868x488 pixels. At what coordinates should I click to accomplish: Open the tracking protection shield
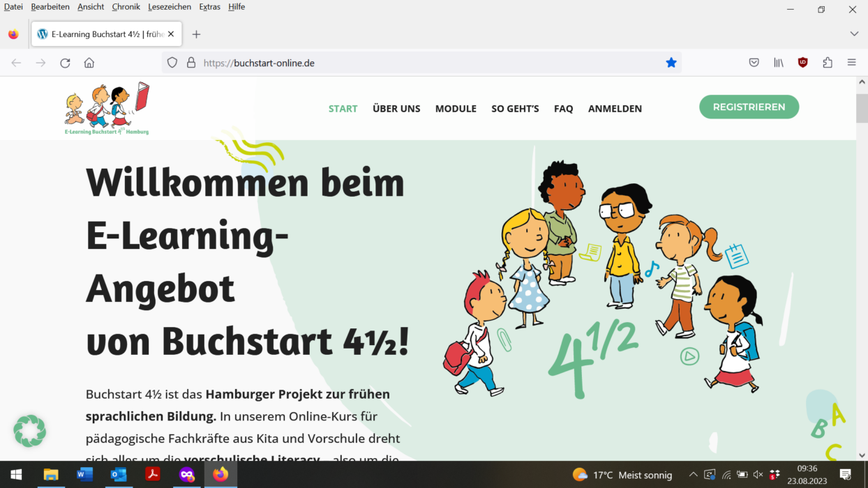pyautogui.click(x=172, y=63)
